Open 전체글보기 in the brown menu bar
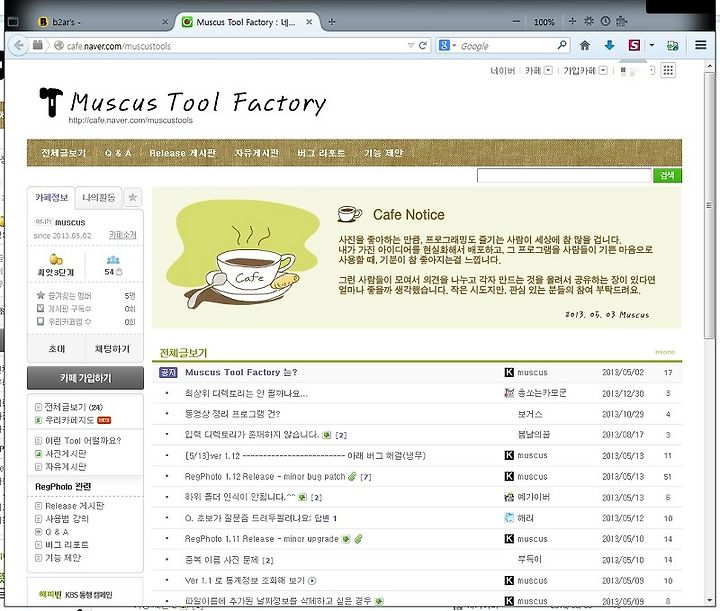720x611 pixels. pyautogui.click(x=63, y=153)
